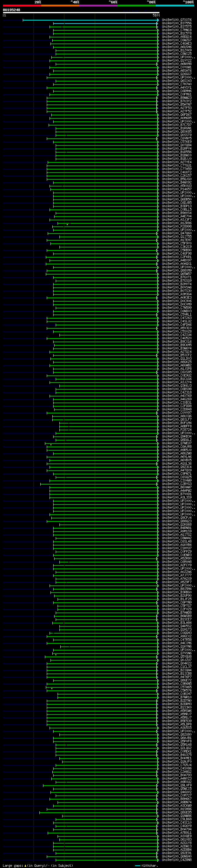197x868 pixels.
Task: Open hit UniRef100_Q2KU68
Action: click(x=177, y=525)
